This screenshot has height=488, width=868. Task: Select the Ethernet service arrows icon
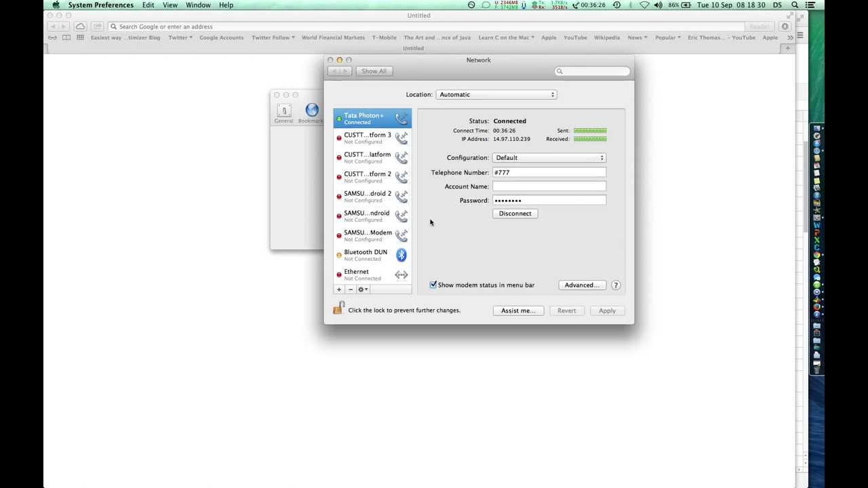click(x=401, y=274)
